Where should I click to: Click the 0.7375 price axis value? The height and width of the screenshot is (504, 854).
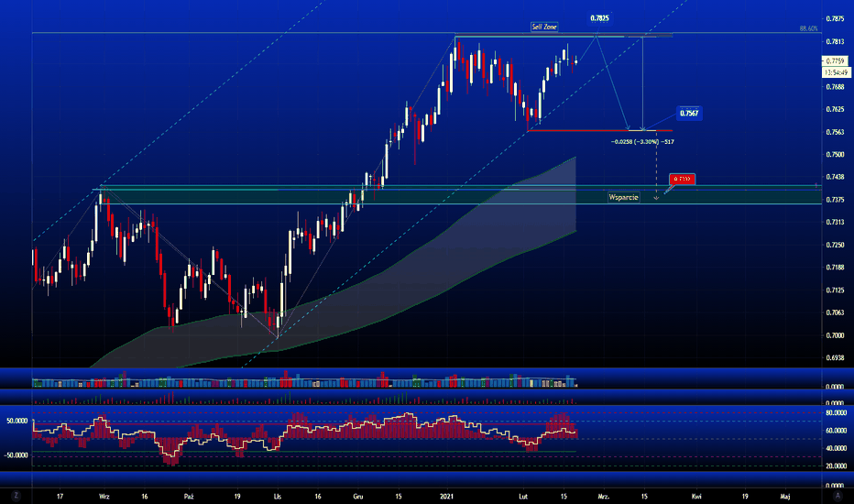(x=835, y=200)
